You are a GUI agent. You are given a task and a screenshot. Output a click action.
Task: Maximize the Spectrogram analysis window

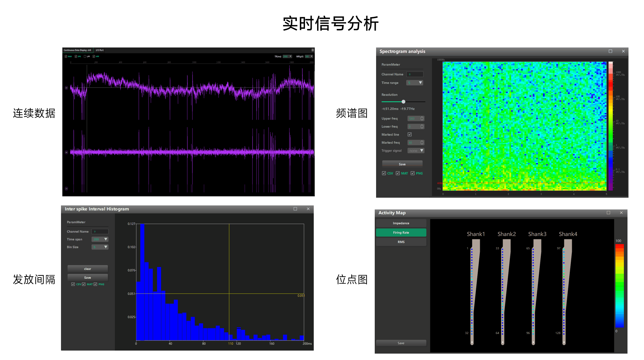[610, 51]
